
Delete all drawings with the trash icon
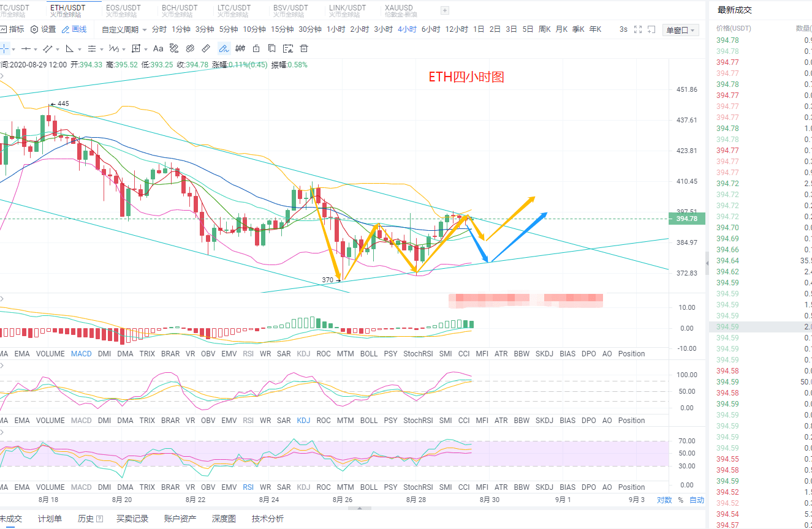pos(304,48)
